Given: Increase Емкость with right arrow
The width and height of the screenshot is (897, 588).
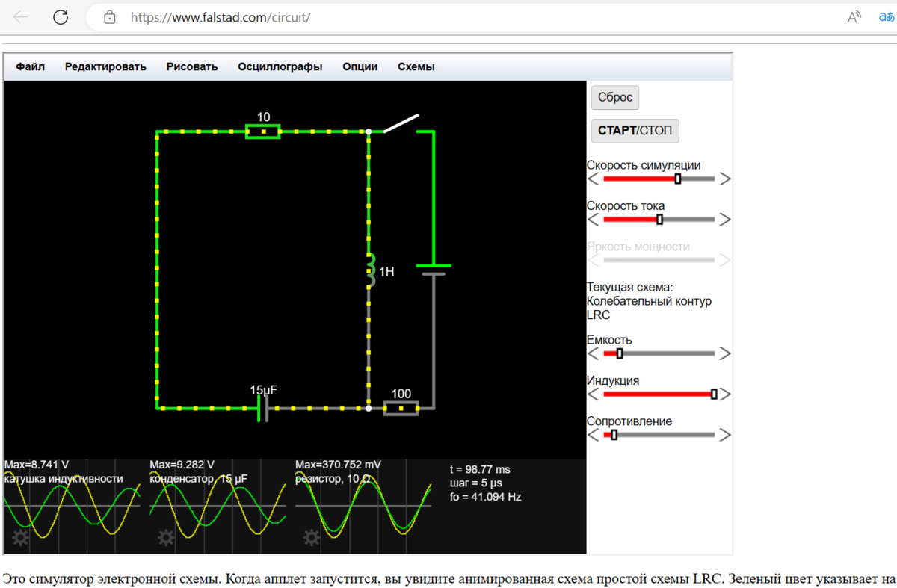Looking at the screenshot, I should pyautogui.click(x=724, y=353).
